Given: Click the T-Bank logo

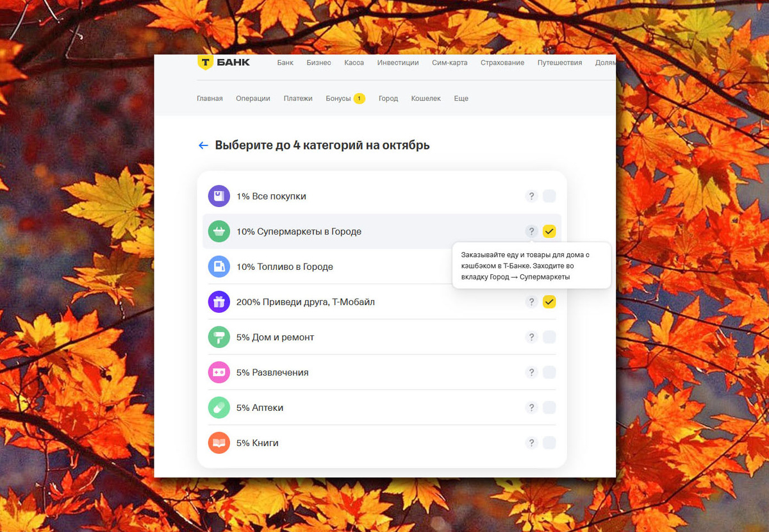Looking at the screenshot, I should tap(224, 63).
